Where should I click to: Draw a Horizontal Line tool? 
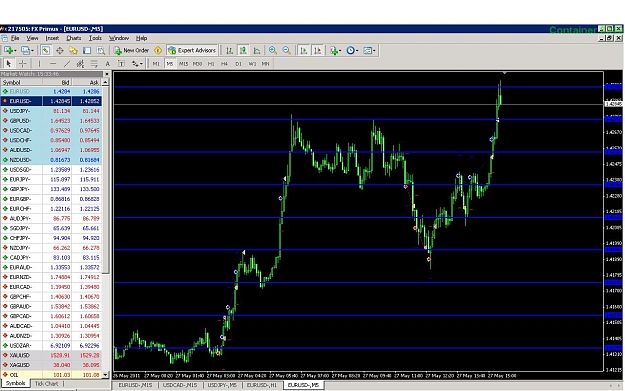(x=53, y=63)
